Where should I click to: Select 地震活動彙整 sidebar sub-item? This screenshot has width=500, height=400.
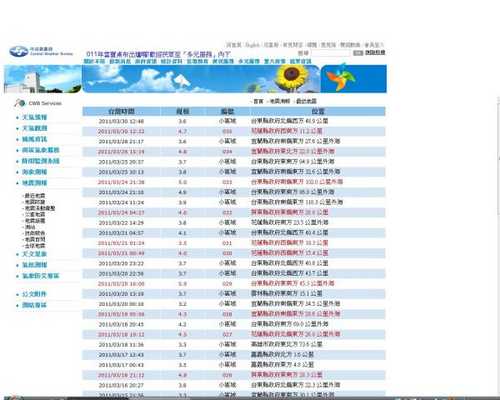(40, 208)
